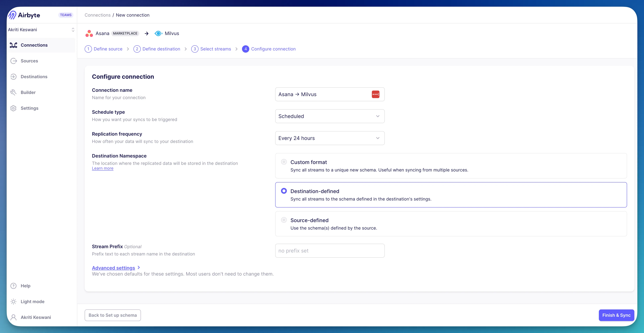Screen dimensions: 644x333
Task: Open the Sources page icon
Action: click(x=13, y=61)
